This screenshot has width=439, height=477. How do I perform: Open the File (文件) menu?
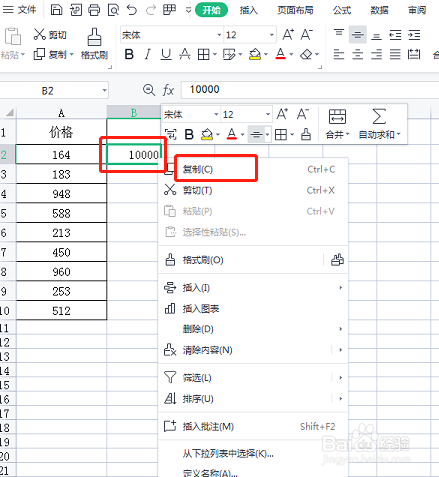tap(19, 10)
